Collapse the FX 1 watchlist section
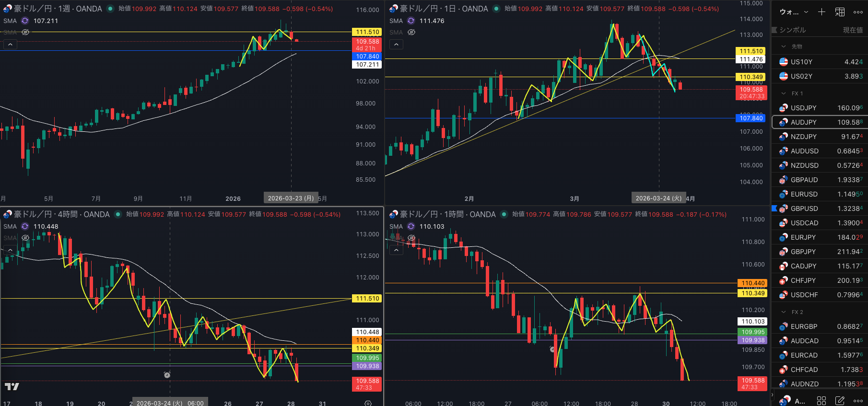 pyautogui.click(x=784, y=93)
